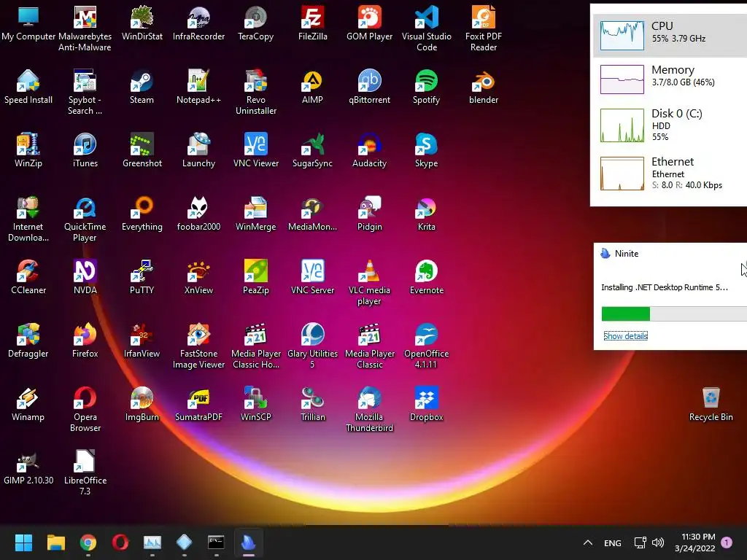Image resolution: width=747 pixels, height=560 pixels.
Task: Open the Opera Browser desktop shortcut
Action: tap(85, 408)
